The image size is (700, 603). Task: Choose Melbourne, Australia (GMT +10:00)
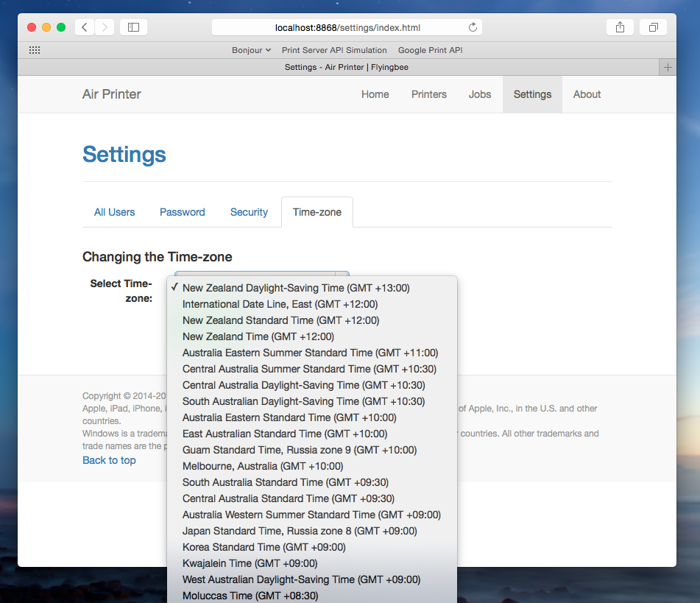pyautogui.click(x=312, y=466)
